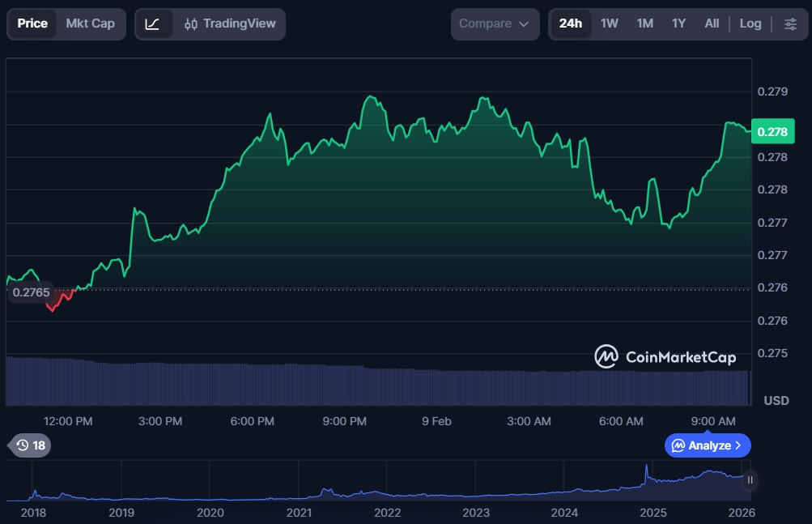This screenshot has height=524, width=812.
Task: Expand the Compare dropdown
Action: [x=494, y=24]
